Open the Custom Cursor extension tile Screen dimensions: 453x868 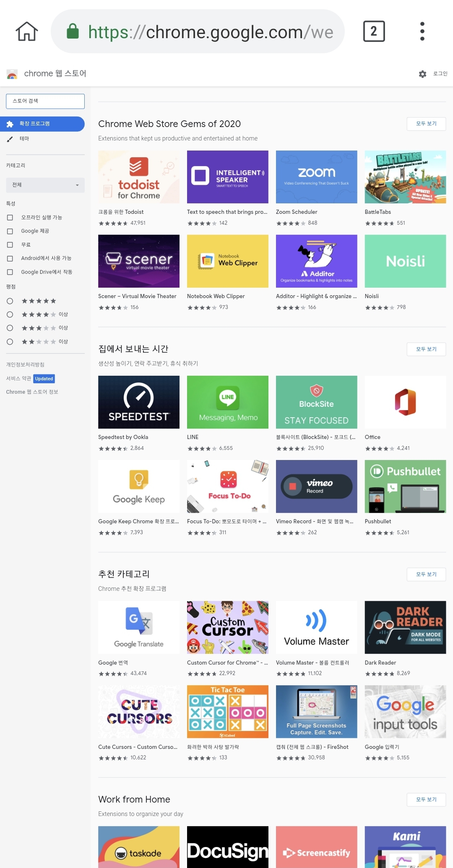pyautogui.click(x=228, y=627)
